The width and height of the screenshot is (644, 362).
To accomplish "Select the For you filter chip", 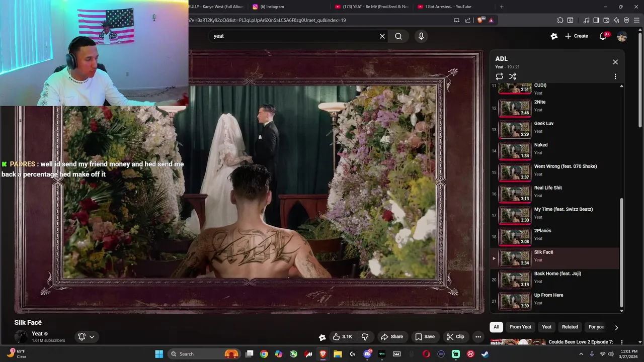I will pyautogui.click(x=596, y=327).
